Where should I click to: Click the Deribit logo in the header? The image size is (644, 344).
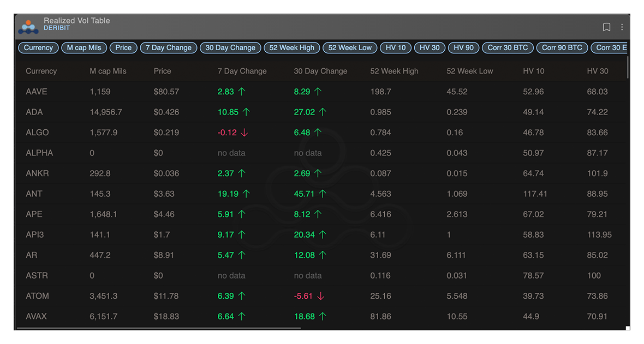coord(27,26)
